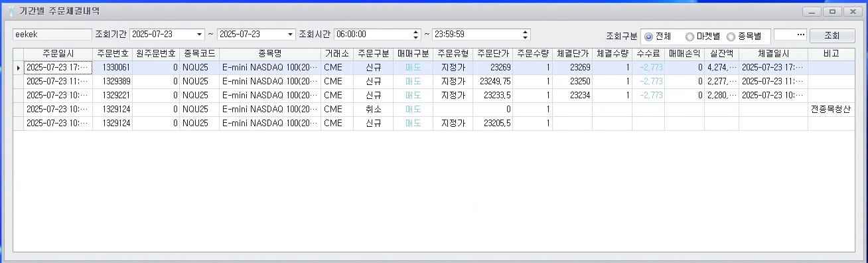This screenshot has height=263, width=868.
Task: Click the 체결단가 cell 23269 in the first row
Action: point(572,68)
